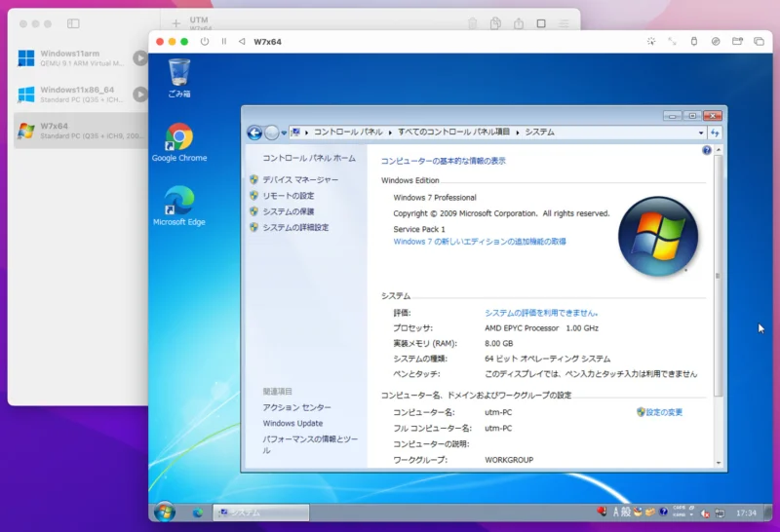Open システムの保護 link
The image size is (780, 532).
point(288,211)
